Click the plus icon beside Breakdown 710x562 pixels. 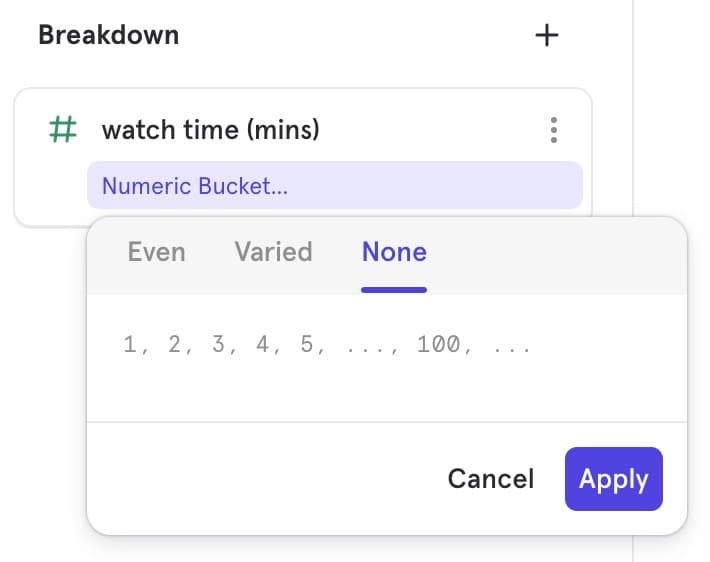coord(546,35)
